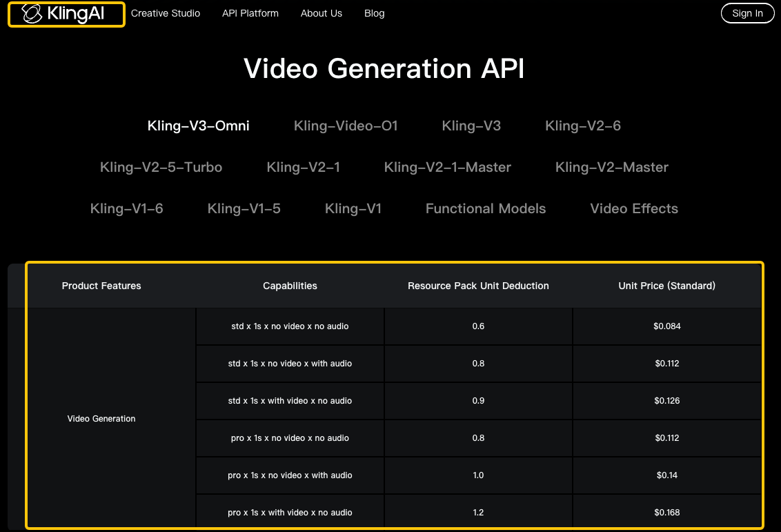Select the Kling-V2-6 model tab
The height and width of the screenshot is (532, 781).
(x=583, y=126)
